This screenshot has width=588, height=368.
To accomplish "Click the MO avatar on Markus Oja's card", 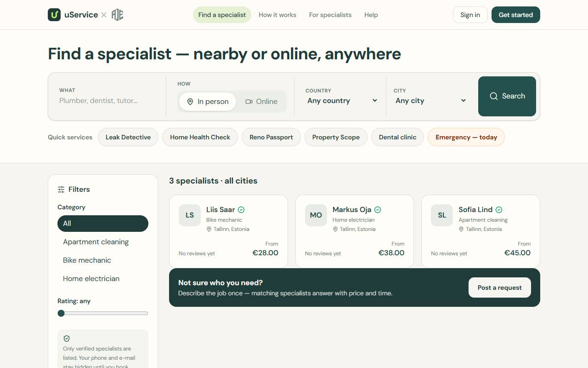I will [316, 215].
